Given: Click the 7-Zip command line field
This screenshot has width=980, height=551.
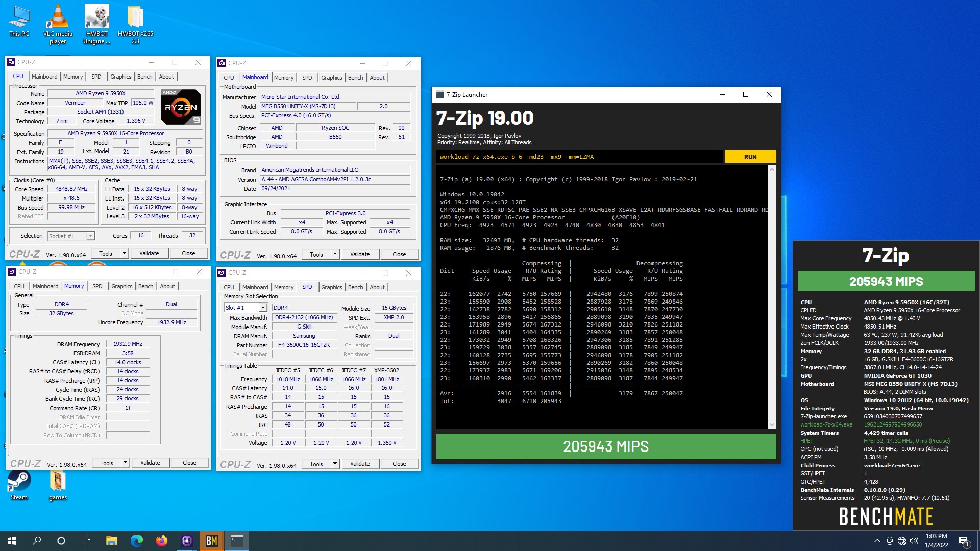Looking at the screenshot, I should click(579, 157).
